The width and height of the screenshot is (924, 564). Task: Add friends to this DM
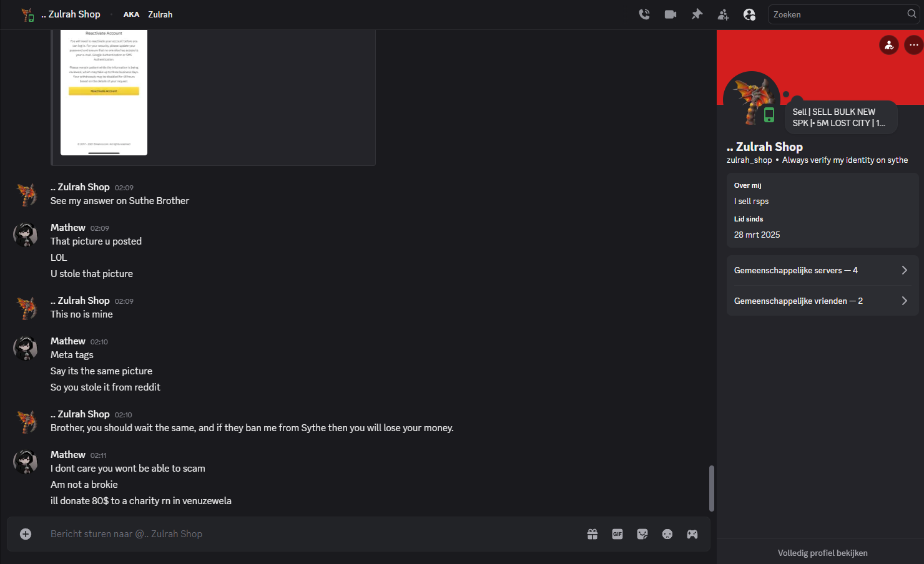pyautogui.click(x=723, y=14)
